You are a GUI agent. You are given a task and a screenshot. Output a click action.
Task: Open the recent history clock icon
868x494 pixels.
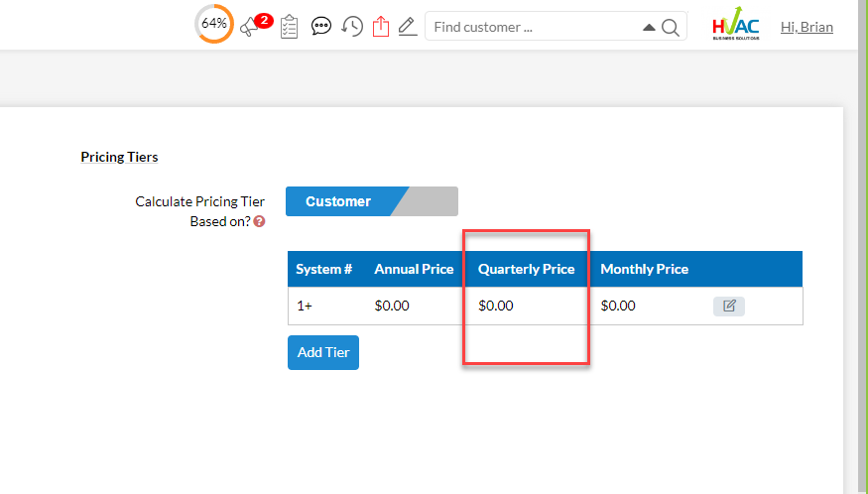(352, 26)
